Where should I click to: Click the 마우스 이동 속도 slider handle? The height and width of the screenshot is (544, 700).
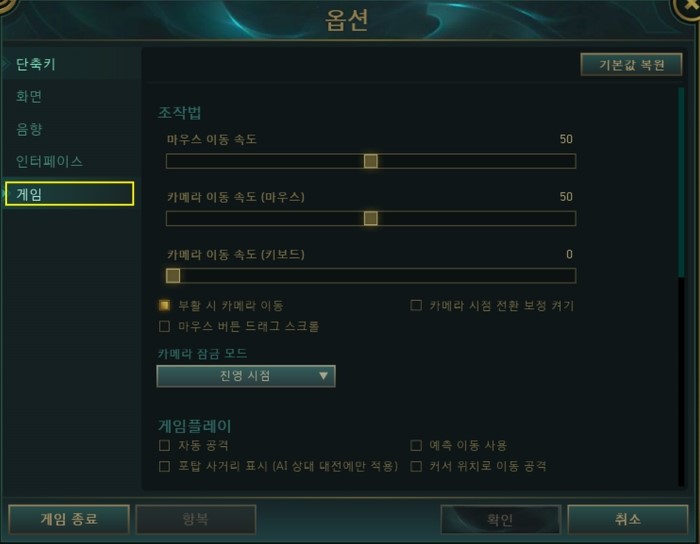[x=371, y=161]
